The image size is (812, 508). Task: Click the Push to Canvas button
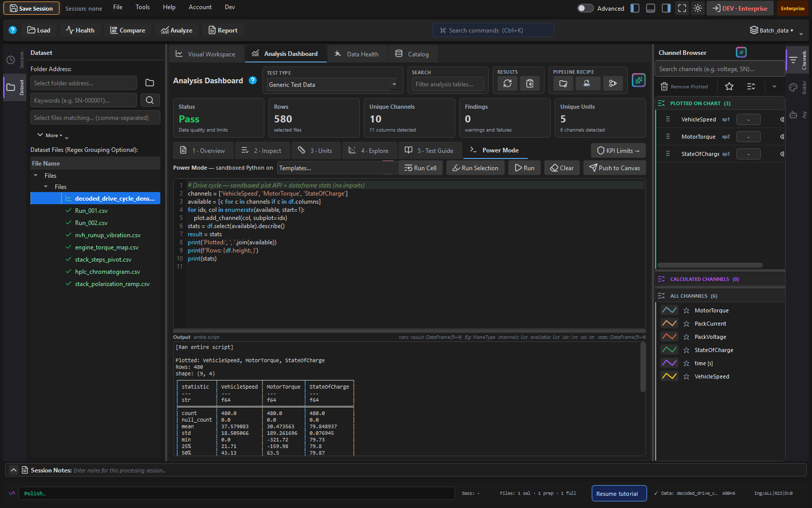615,168
